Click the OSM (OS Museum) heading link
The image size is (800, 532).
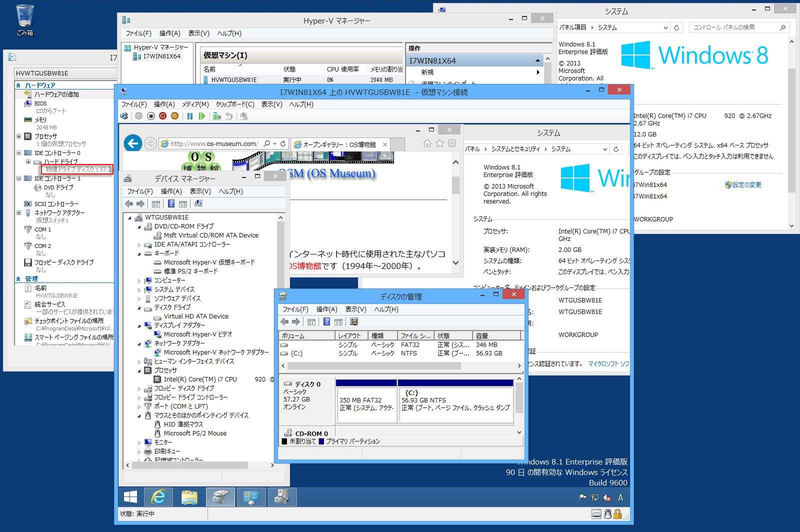coord(332,173)
